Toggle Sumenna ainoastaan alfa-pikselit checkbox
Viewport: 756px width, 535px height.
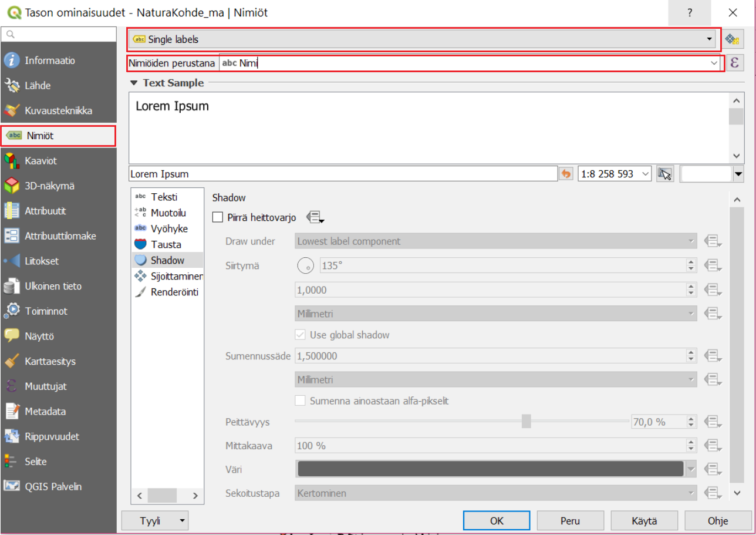click(x=300, y=401)
